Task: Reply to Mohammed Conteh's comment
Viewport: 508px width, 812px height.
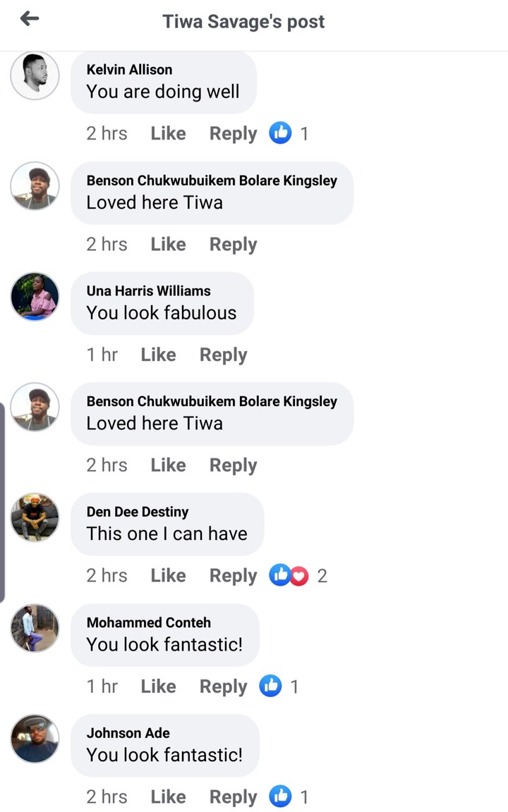Action: (223, 687)
